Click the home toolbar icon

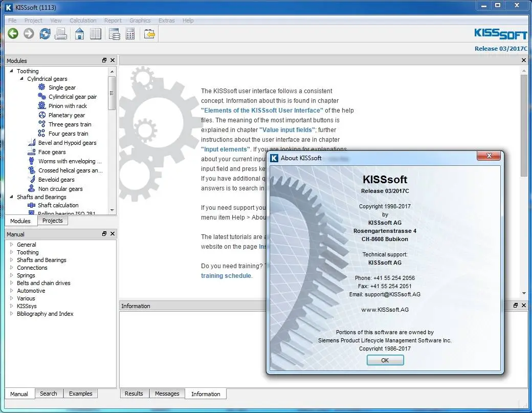coord(79,34)
